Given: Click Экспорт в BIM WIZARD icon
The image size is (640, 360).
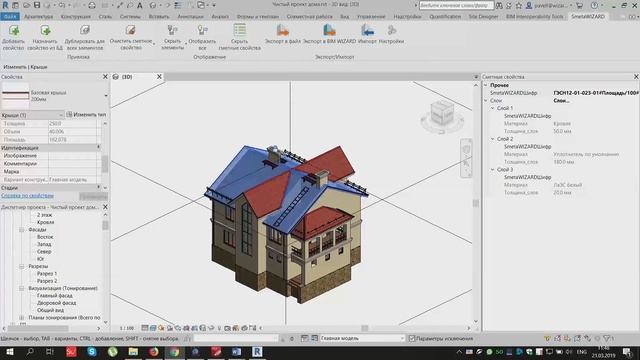Looking at the screenshot, I should point(329,30).
